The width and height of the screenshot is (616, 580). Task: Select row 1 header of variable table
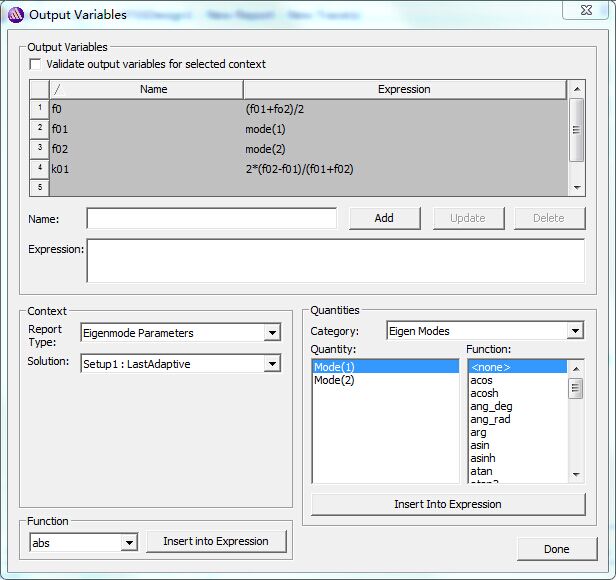[x=39, y=108]
